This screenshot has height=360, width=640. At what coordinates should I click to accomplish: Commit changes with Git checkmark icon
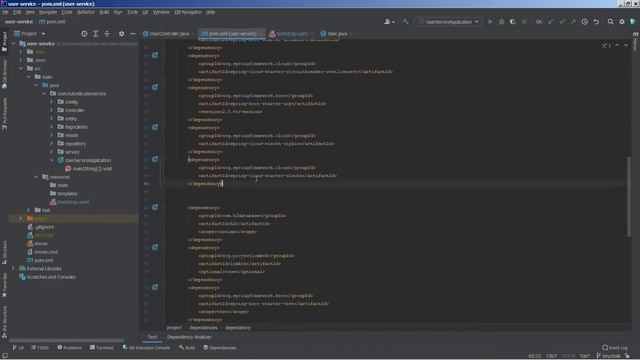coord(562,22)
